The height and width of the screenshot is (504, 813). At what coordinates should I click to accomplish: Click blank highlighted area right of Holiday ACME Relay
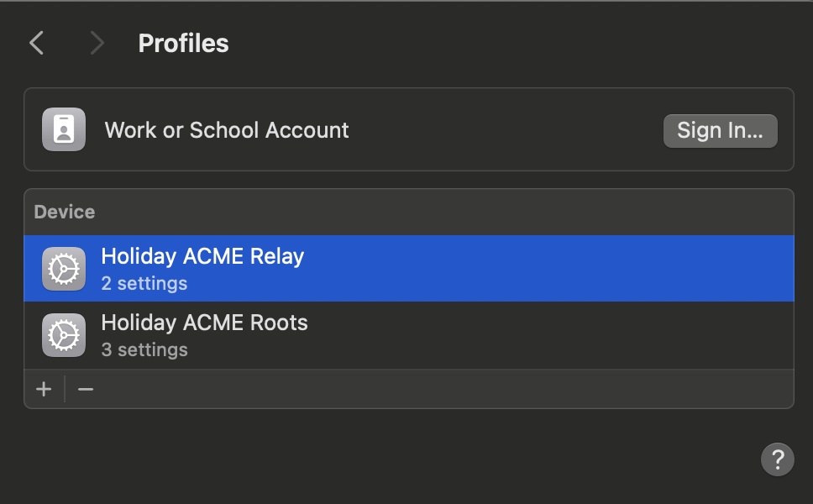(546, 269)
